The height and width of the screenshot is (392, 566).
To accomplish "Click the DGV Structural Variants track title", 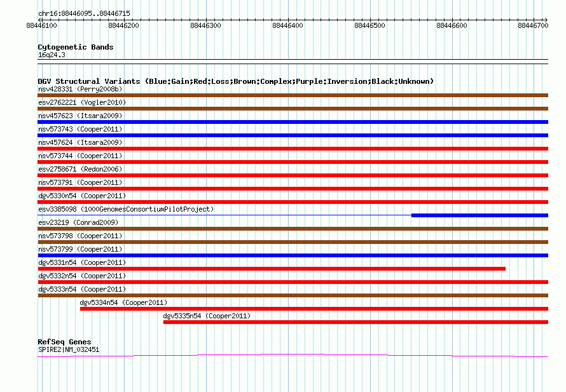I will (236, 81).
